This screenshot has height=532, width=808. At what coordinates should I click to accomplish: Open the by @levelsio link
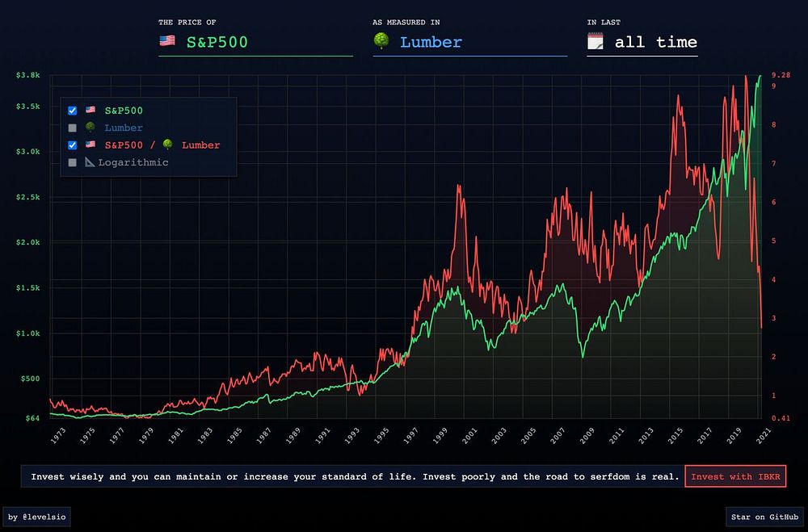pos(37,517)
